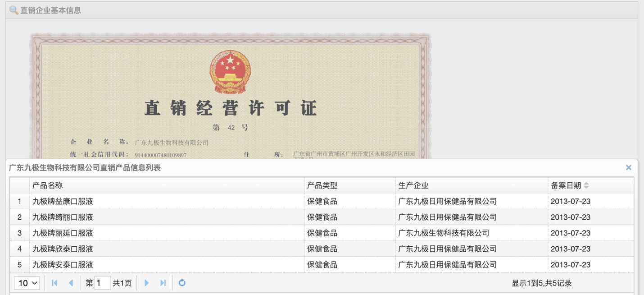Go to next page of product list
644x295 pixels.
click(146, 283)
